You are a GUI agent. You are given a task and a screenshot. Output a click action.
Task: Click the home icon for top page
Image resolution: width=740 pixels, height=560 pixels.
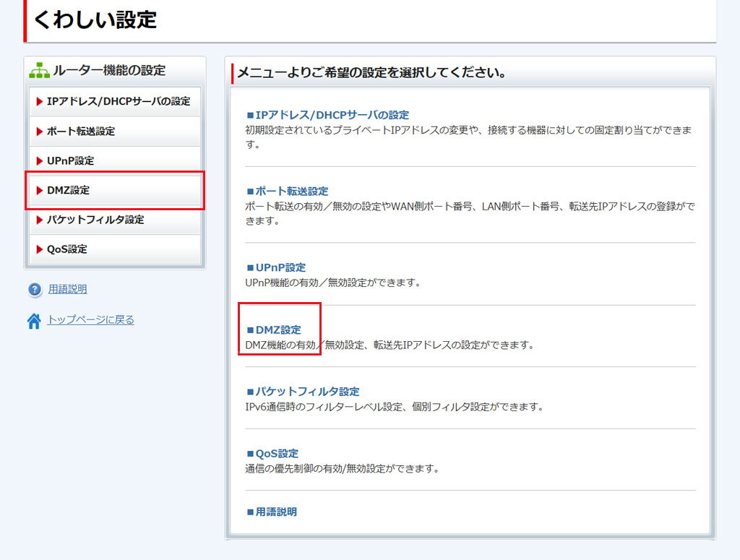[34, 321]
